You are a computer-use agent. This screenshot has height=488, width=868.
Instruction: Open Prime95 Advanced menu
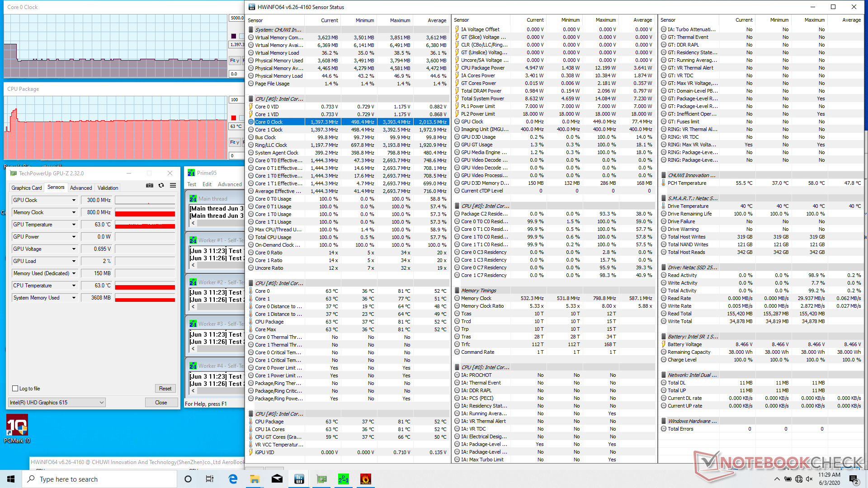tap(230, 184)
